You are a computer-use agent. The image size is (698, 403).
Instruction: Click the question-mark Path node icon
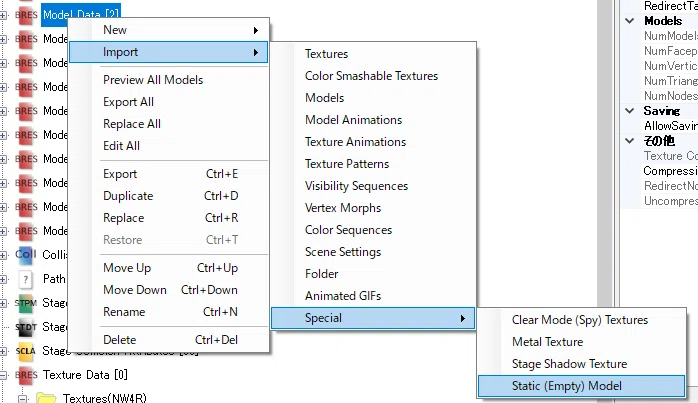[x=25, y=279]
